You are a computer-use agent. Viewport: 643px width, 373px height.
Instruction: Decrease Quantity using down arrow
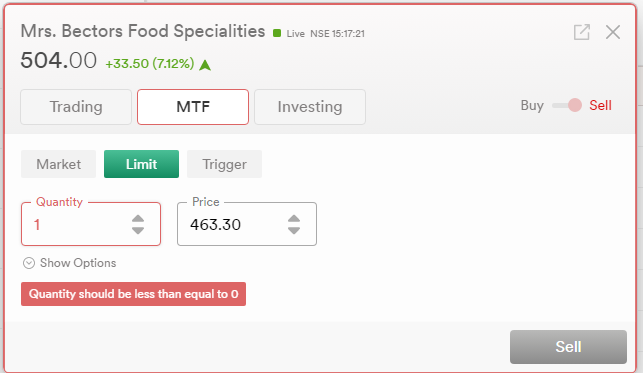click(x=138, y=230)
